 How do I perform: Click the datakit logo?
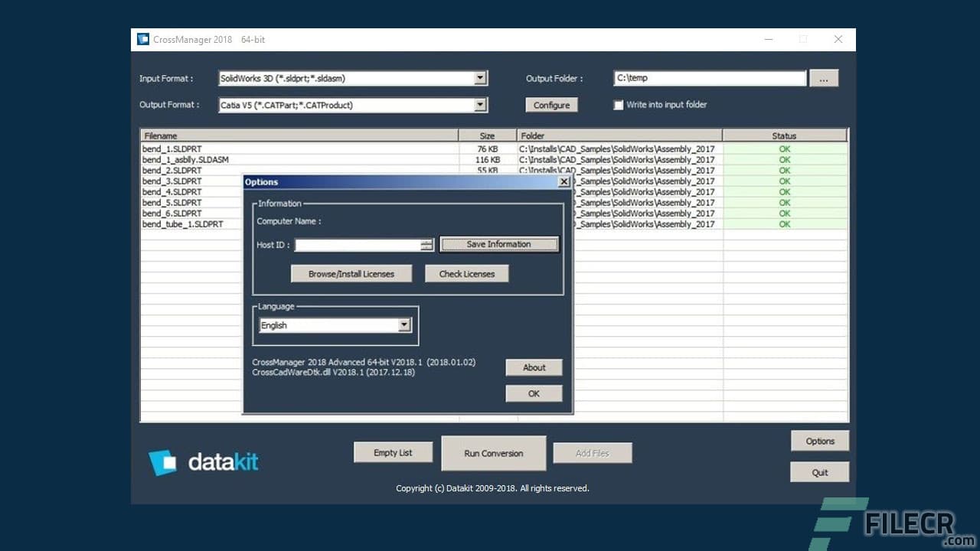point(203,461)
